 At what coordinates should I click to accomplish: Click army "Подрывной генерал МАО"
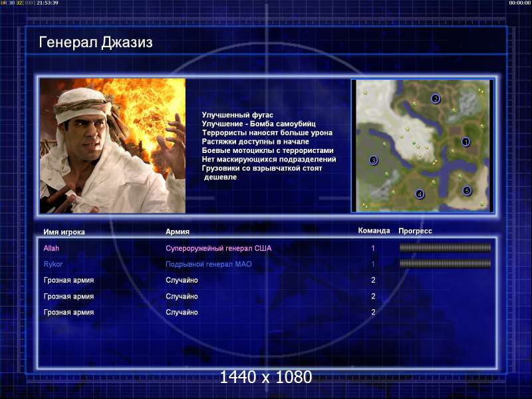tap(209, 264)
